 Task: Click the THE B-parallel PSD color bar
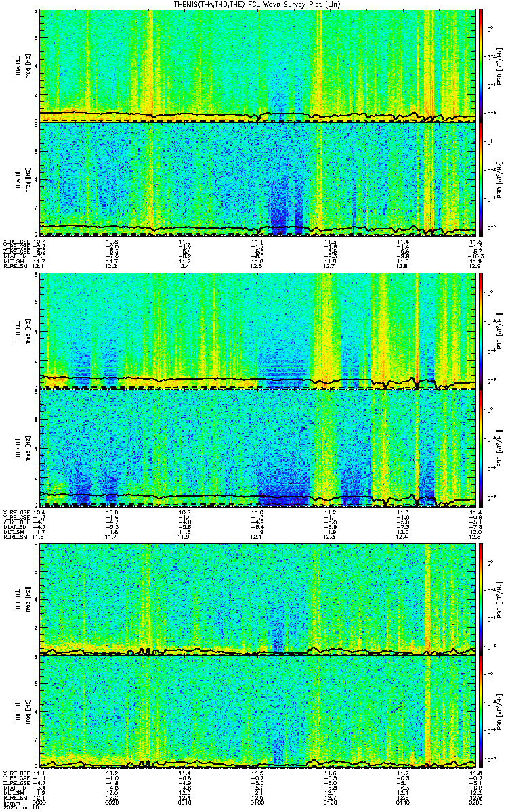[x=481, y=711]
